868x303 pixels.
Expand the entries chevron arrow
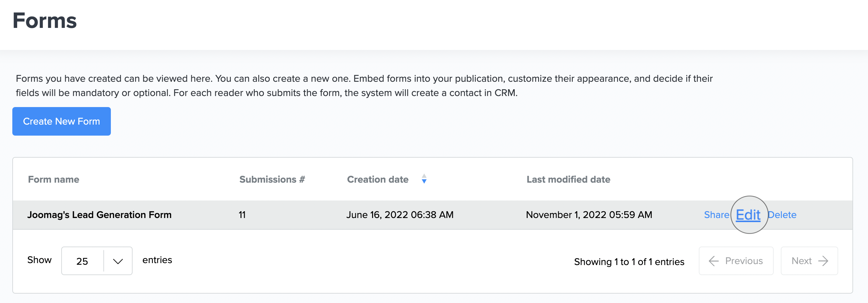(x=118, y=261)
